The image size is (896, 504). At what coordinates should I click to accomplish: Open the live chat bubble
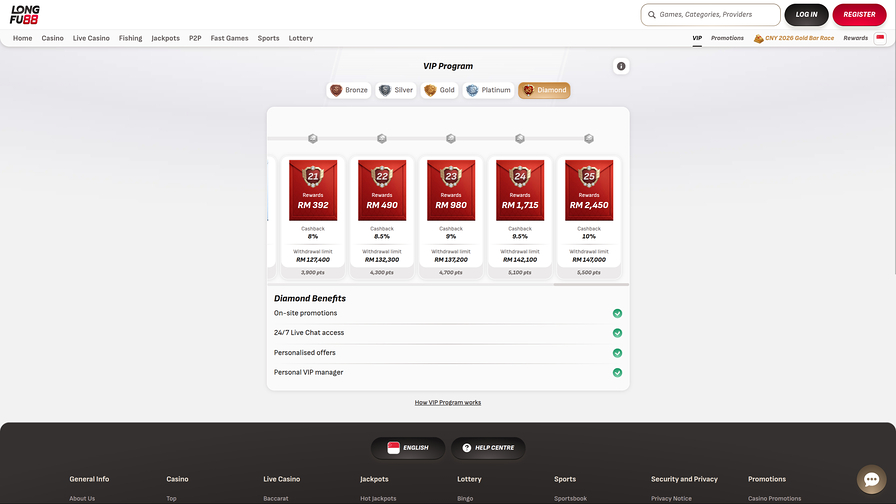[870, 480]
